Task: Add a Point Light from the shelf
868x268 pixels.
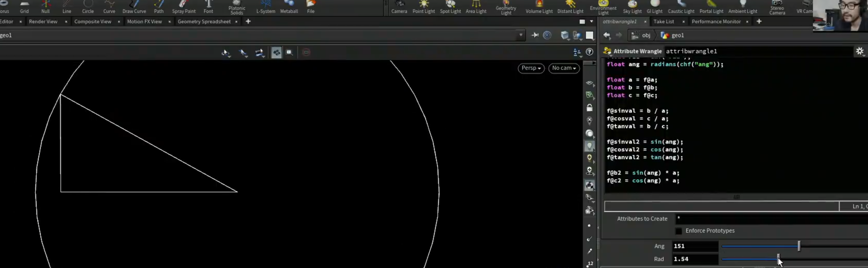Action: (x=424, y=7)
